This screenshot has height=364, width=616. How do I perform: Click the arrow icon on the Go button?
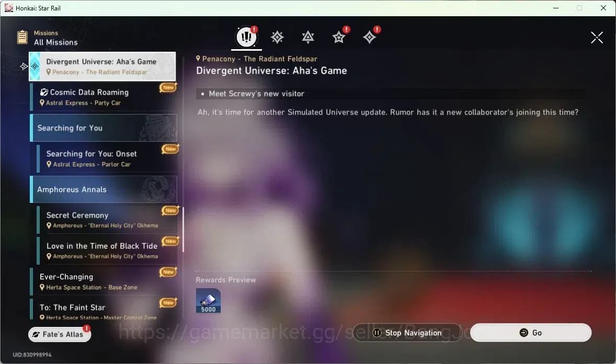coord(523,333)
